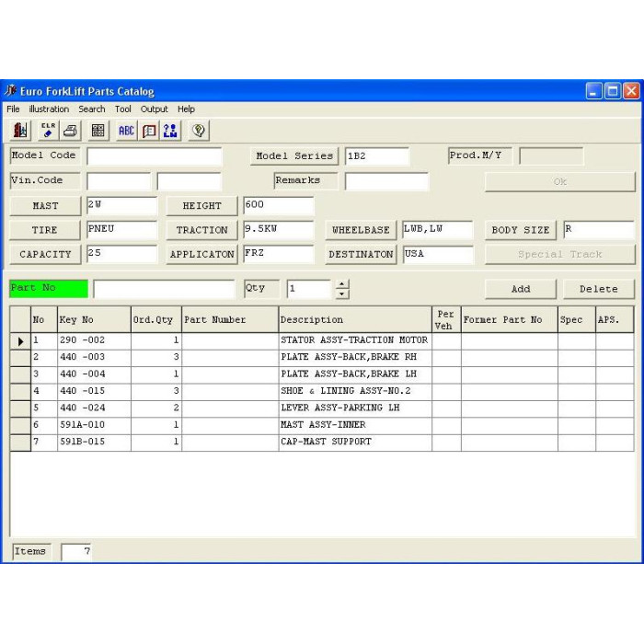Click the Description column header

[x=355, y=319]
